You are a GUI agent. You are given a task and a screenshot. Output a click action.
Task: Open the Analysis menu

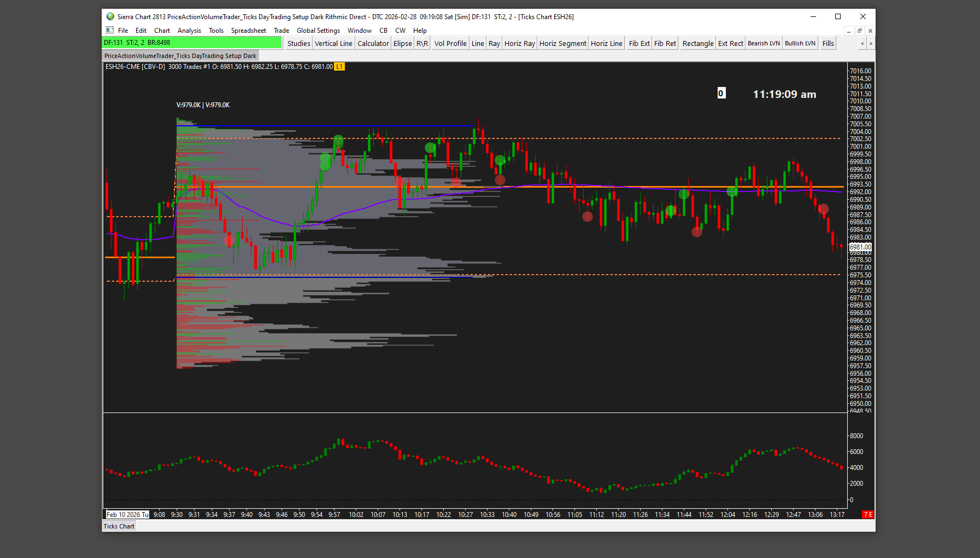[189, 31]
